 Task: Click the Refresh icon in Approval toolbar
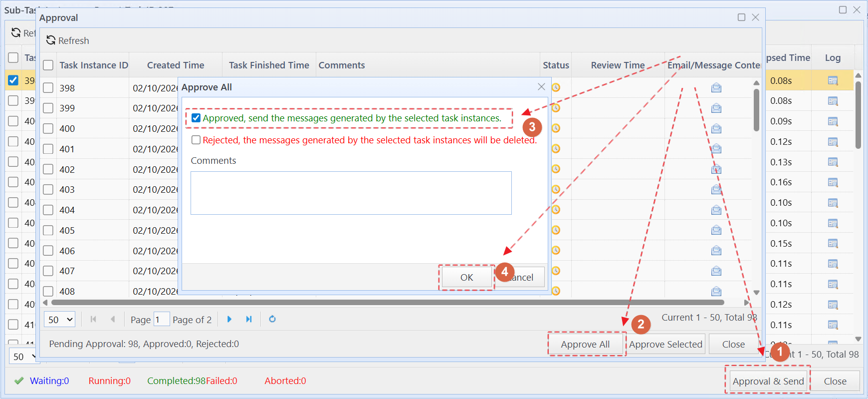pyautogui.click(x=51, y=40)
